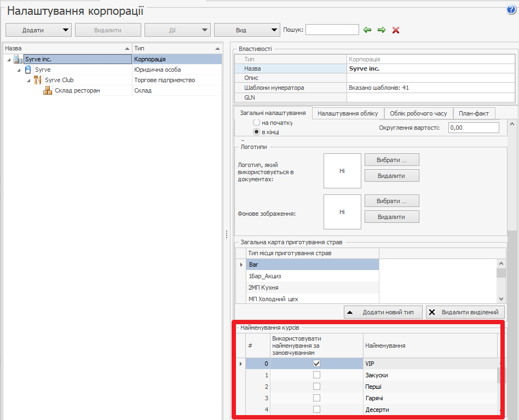This screenshot has width=519, height=420.
Task: Click the red X clear search icon
Action: click(396, 30)
